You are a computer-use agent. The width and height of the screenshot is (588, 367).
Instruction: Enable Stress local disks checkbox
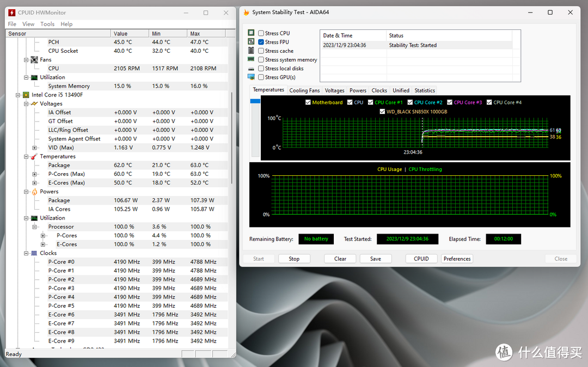point(261,68)
